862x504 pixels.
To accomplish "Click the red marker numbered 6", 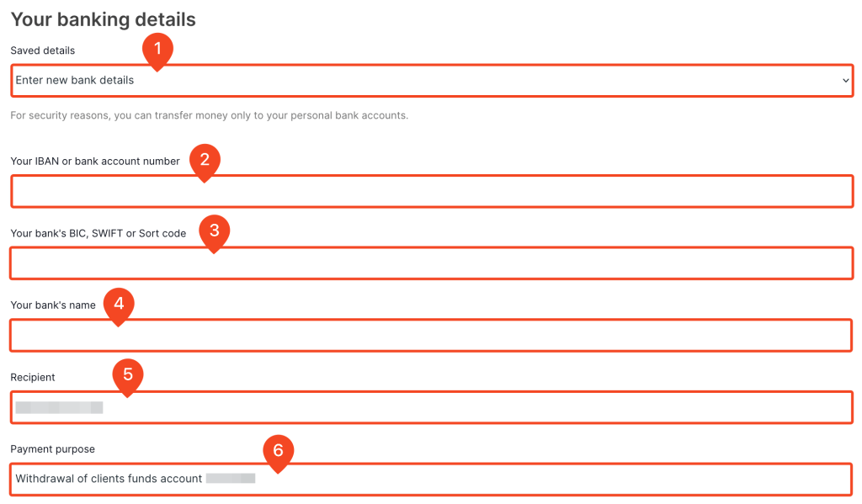I will (x=279, y=452).
